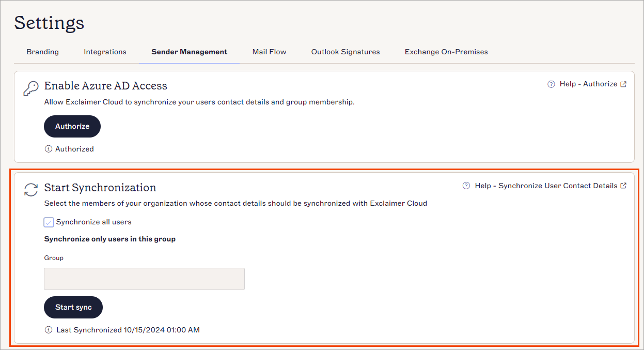This screenshot has height=350, width=644.
Task: Open the Integrations tab
Action: (105, 52)
